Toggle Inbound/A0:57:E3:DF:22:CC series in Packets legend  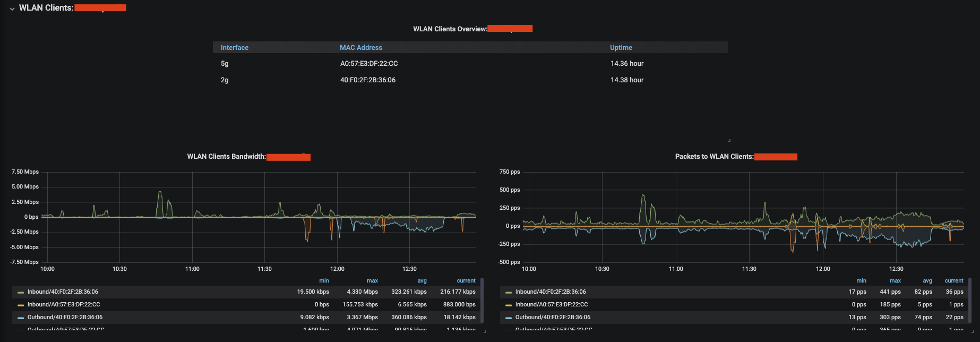click(x=552, y=305)
